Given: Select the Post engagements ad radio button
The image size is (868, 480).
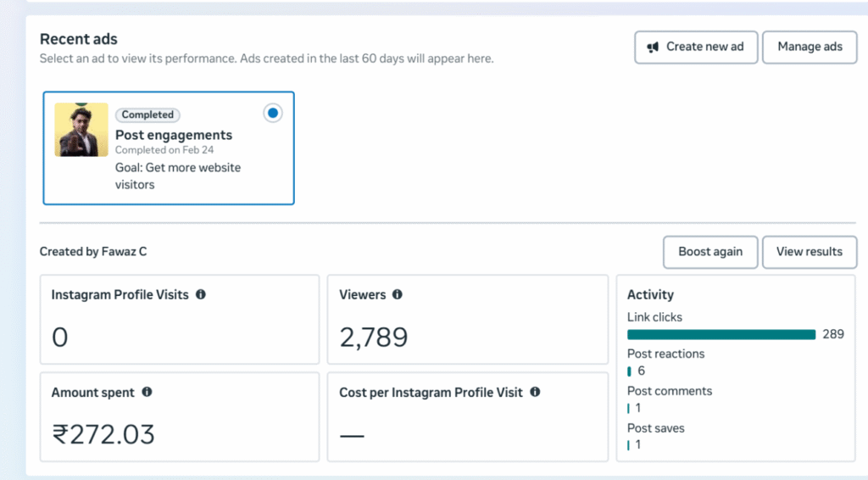Looking at the screenshot, I should pos(272,113).
